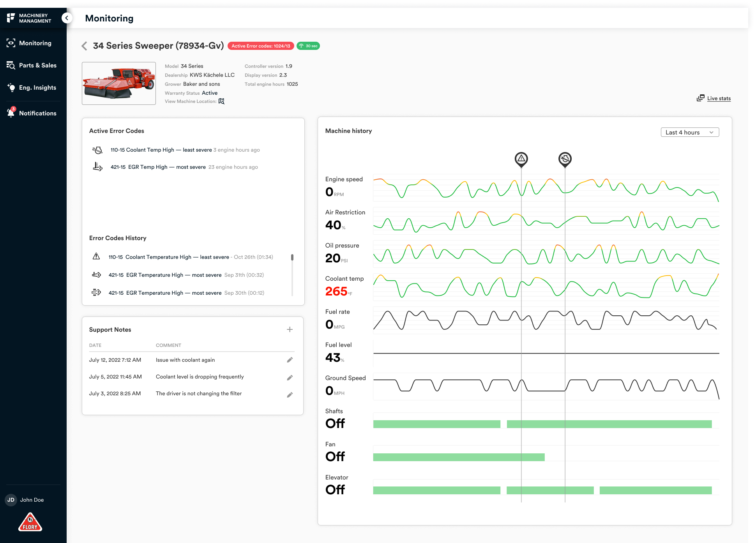Click the sweeper machine thumbnail image
The height and width of the screenshot is (543, 756).
pyautogui.click(x=119, y=83)
